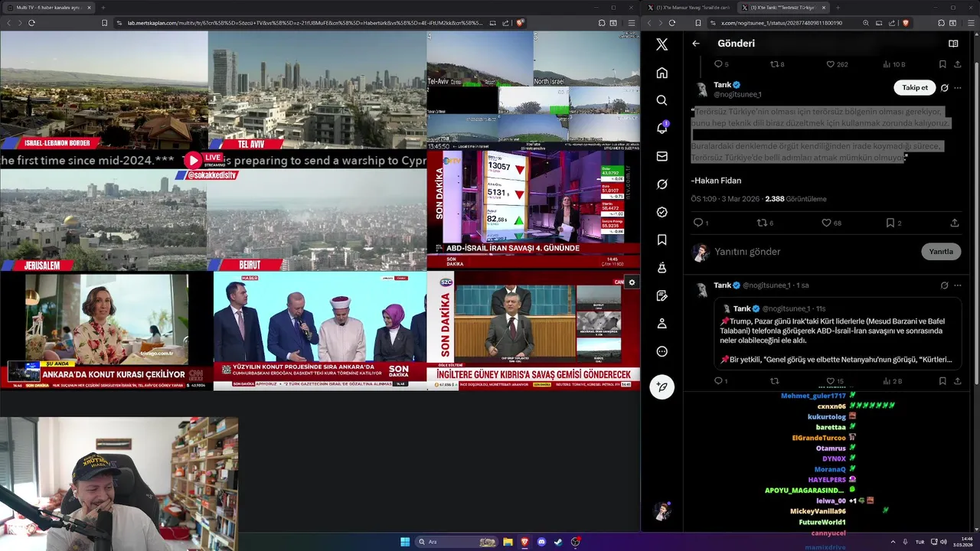The height and width of the screenshot is (551, 980).
Task: Open taskbar clock showing 14:46
Action: pyautogui.click(x=962, y=542)
